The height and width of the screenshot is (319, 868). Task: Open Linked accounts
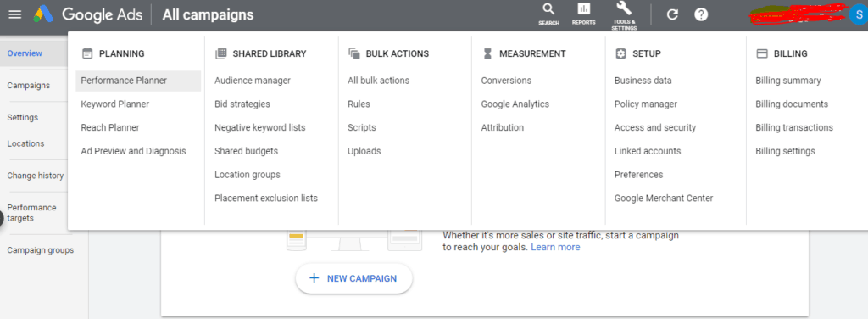click(x=648, y=151)
